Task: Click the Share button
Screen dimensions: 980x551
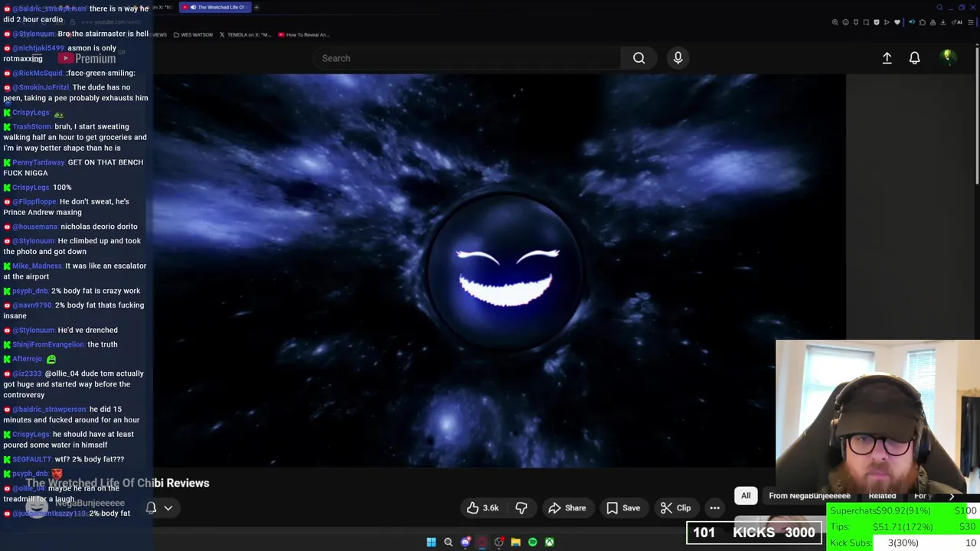Action: [567, 508]
